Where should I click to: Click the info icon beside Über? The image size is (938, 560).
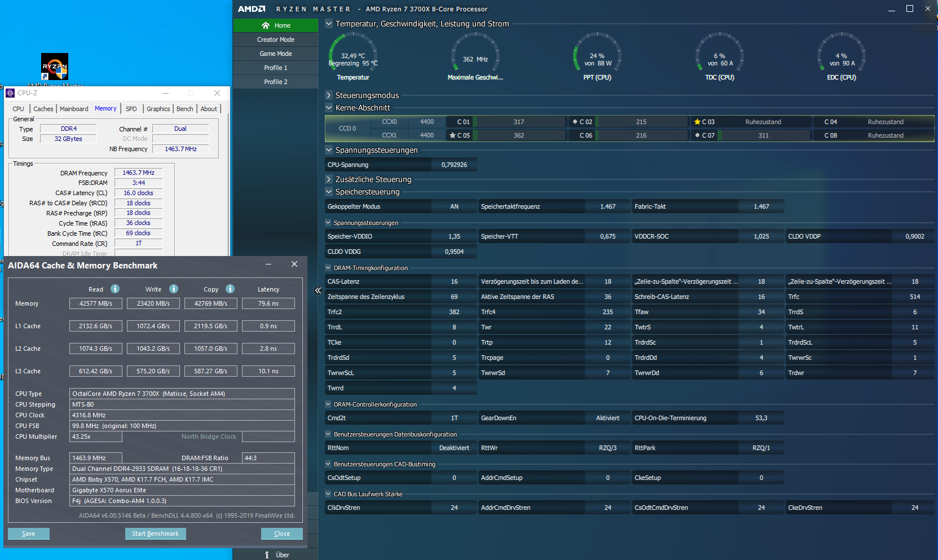coord(267,555)
